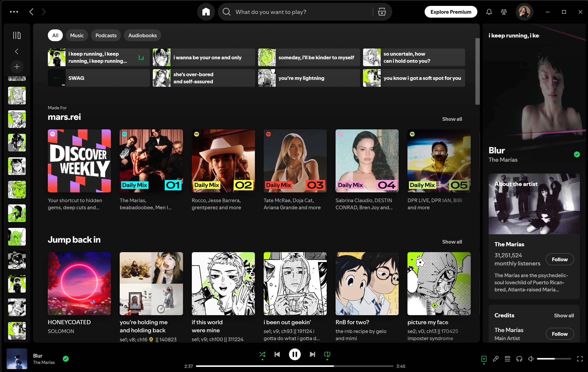Screen dimensions: 588x372
Task: Open Connect to a device icon
Action: pos(519,359)
